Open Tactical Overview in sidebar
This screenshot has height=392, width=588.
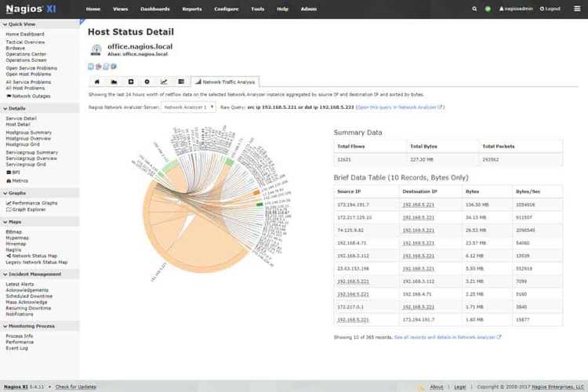point(25,42)
